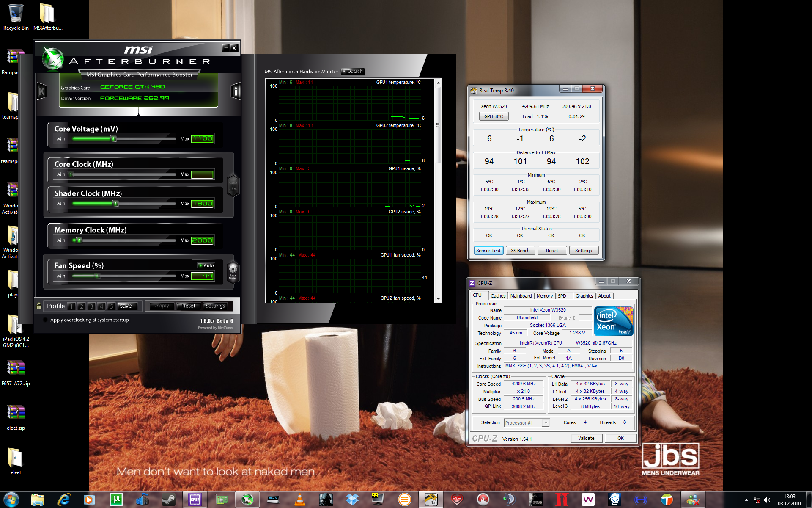The image size is (812, 508).
Task: Click Validate in CPU-Z
Action: (x=586, y=438)
